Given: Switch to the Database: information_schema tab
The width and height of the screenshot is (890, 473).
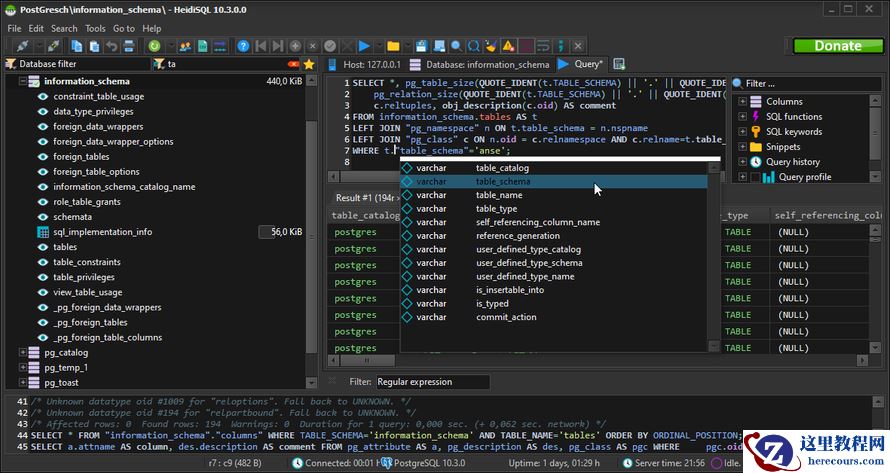Looking at the screenshot, I should tap(489, 64).
